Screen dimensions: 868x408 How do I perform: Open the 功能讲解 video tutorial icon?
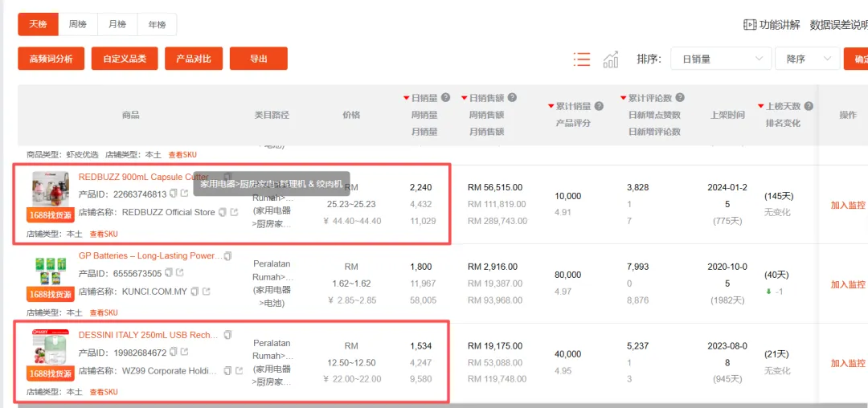click(x=750, y=25)
